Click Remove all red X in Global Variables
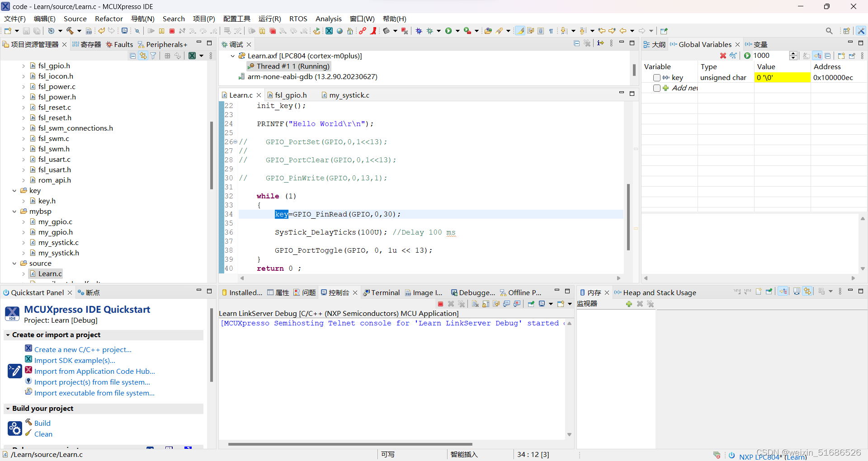 click(x=723, y=56)
